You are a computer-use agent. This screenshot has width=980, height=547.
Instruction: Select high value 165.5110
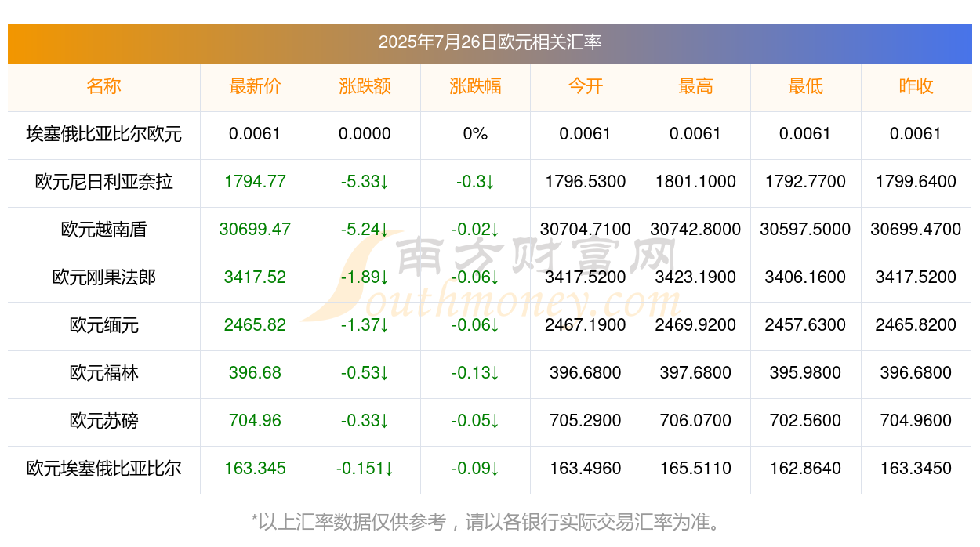695,469
